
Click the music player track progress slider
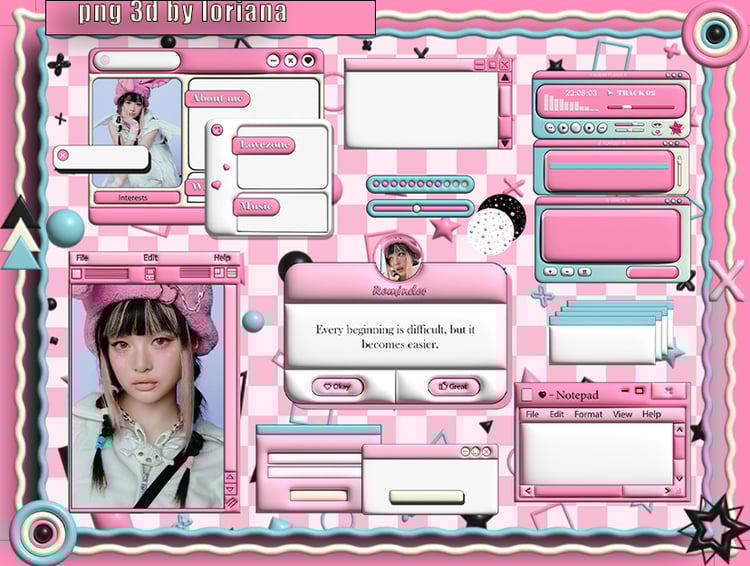click(640, 107)
